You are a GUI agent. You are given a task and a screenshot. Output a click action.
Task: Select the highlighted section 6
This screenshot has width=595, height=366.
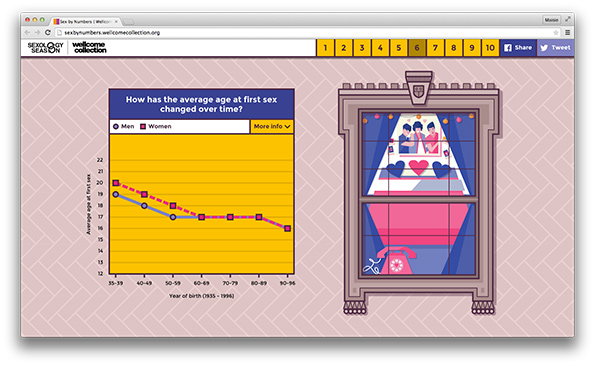[417, 48]
